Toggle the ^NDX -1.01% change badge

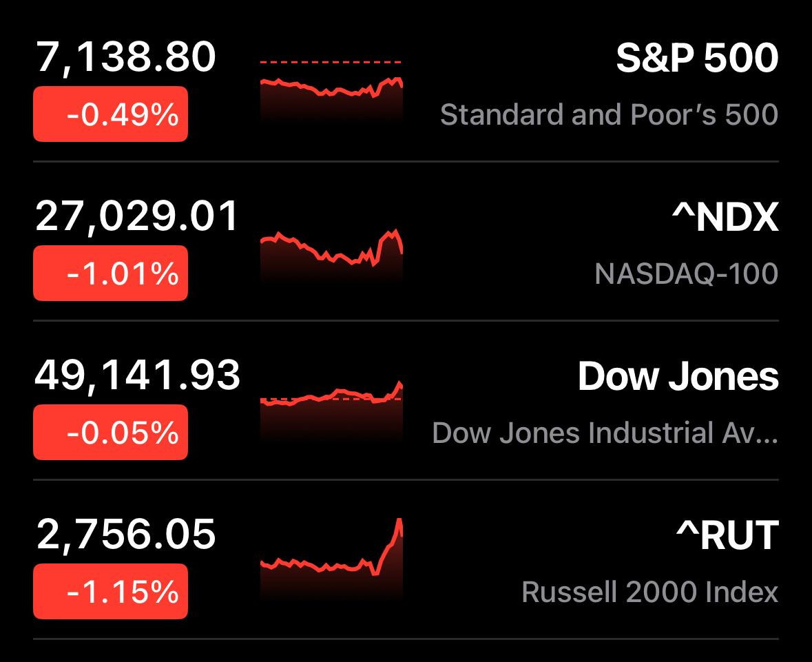coord(110,273)
